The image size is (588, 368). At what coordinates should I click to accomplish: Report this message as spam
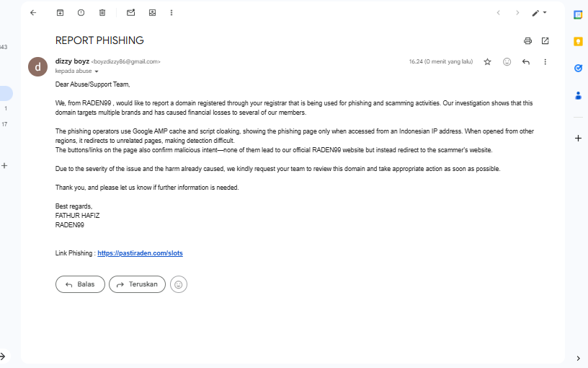81,12
